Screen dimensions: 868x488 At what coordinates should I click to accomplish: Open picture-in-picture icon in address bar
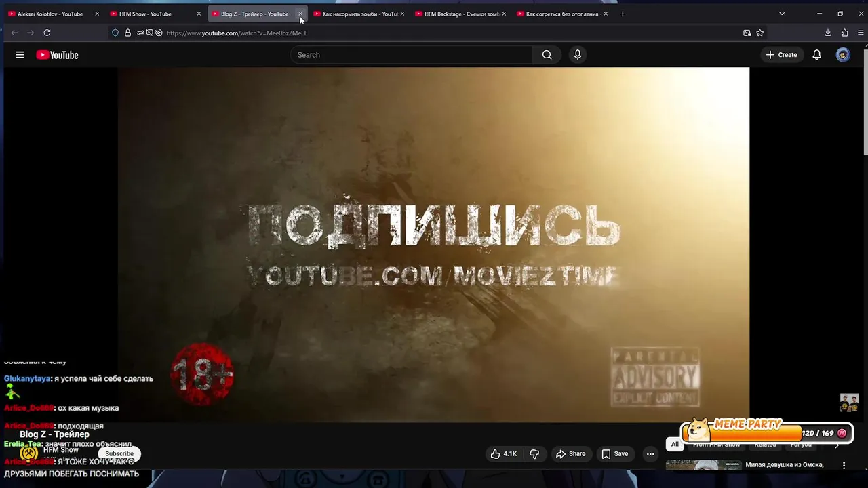(747, 33)
